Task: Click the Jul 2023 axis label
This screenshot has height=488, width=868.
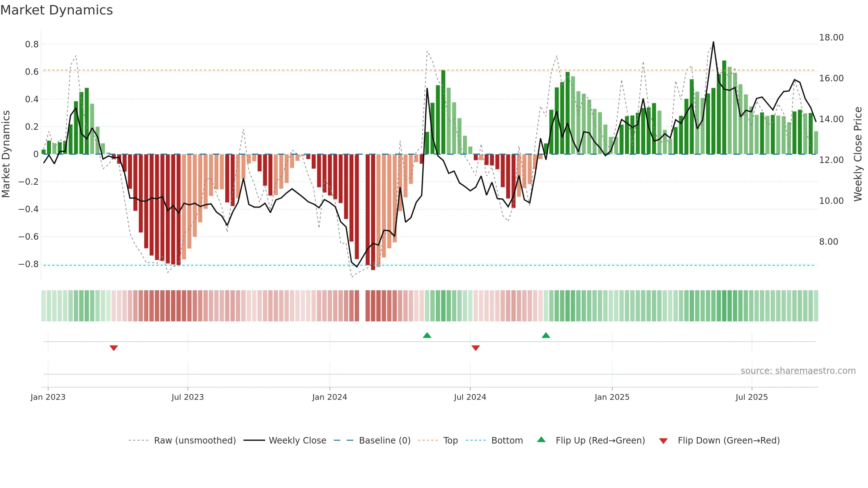Action: [x=188, y=397]
